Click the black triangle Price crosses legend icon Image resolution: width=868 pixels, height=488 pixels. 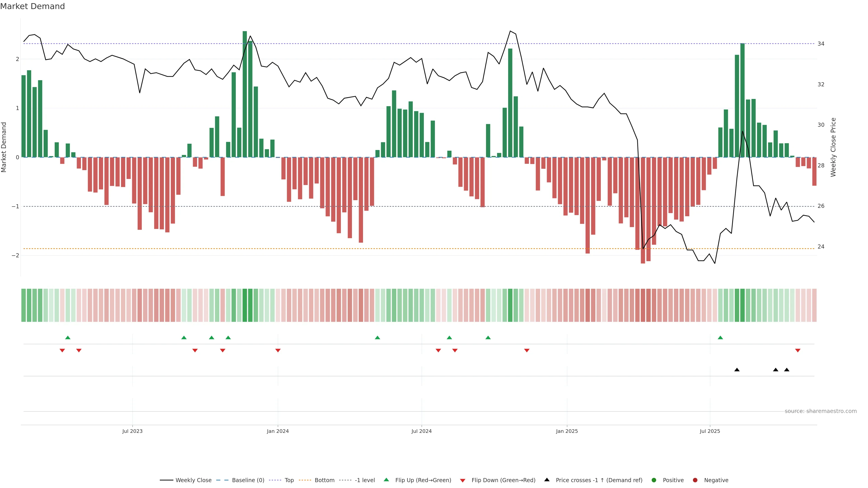(547, 480)
